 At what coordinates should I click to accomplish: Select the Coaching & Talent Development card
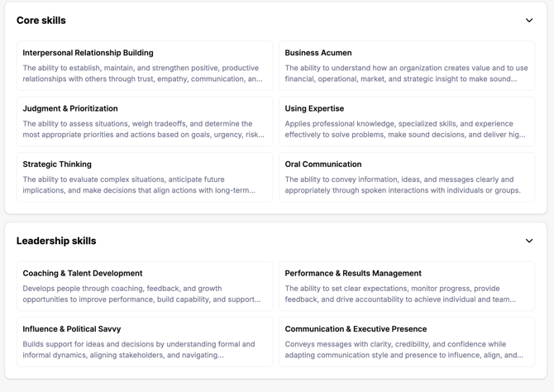tap(145, 286)
